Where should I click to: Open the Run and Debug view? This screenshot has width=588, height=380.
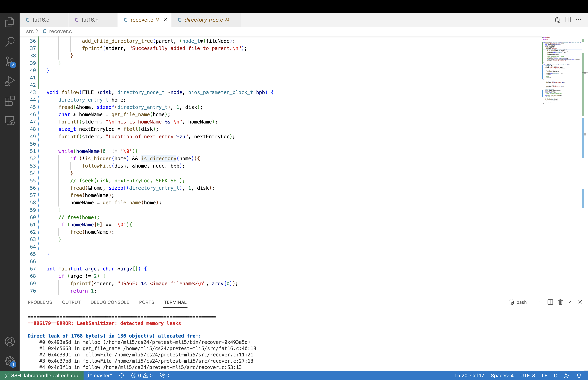[10, 81]
